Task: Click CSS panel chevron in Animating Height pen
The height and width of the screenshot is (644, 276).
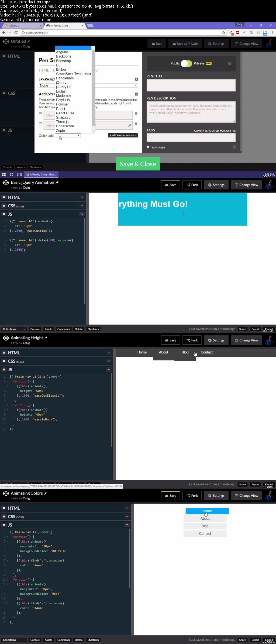Action: tap(109, 361)
